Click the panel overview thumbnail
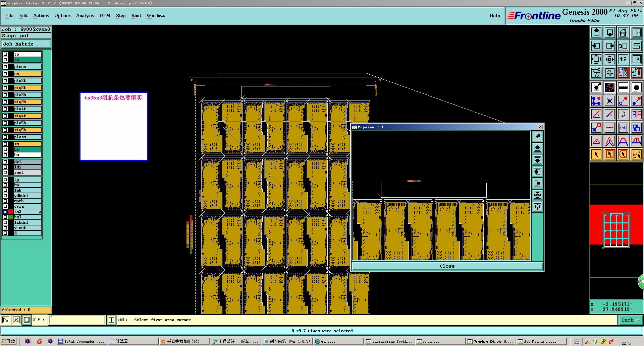Viewport: 644px width, 346px height. (x=616, y=230)
